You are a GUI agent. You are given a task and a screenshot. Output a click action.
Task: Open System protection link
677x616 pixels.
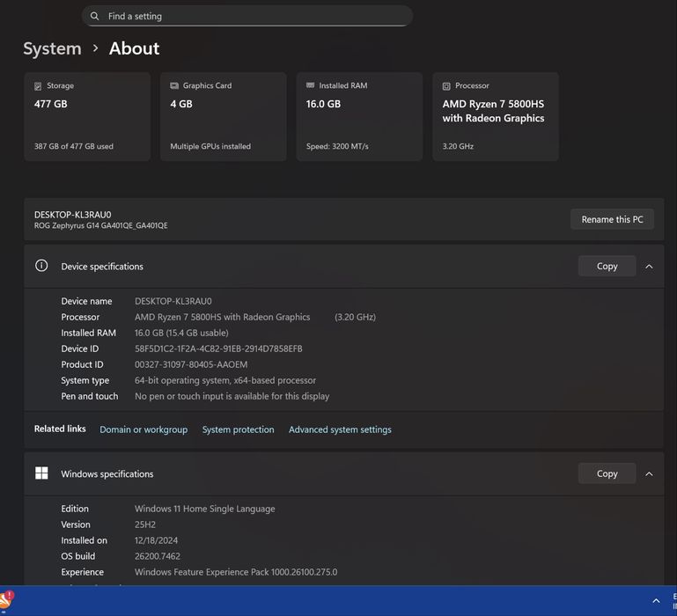tap(238, 429)
